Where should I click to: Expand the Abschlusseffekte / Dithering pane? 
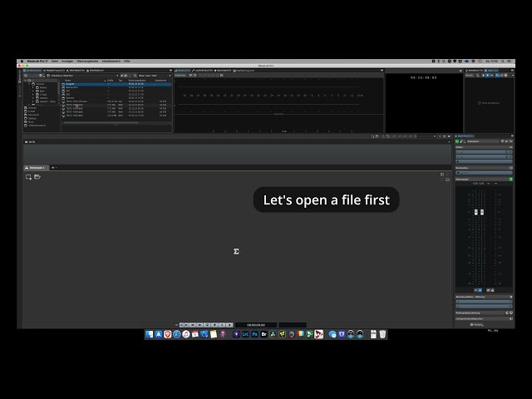click(x=484, y=297)
